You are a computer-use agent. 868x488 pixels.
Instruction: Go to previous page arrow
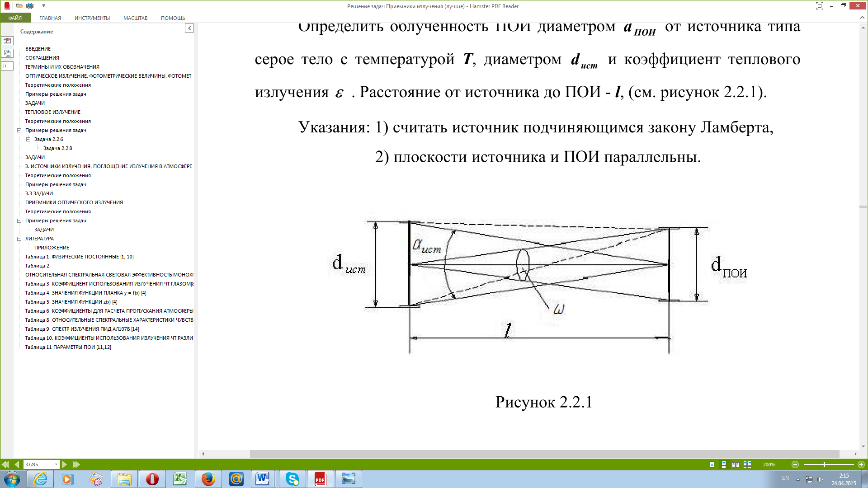pos(17,465)
